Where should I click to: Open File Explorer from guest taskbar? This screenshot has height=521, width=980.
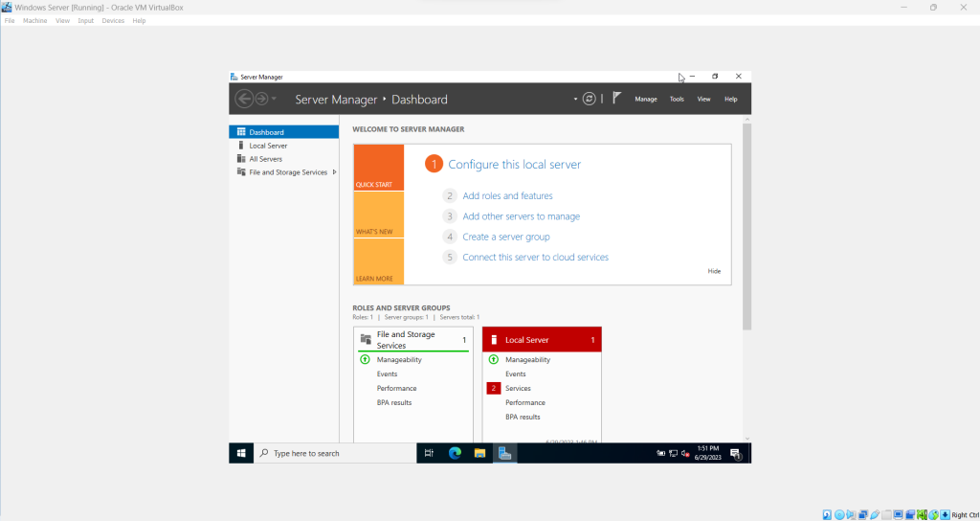(479, 453)
